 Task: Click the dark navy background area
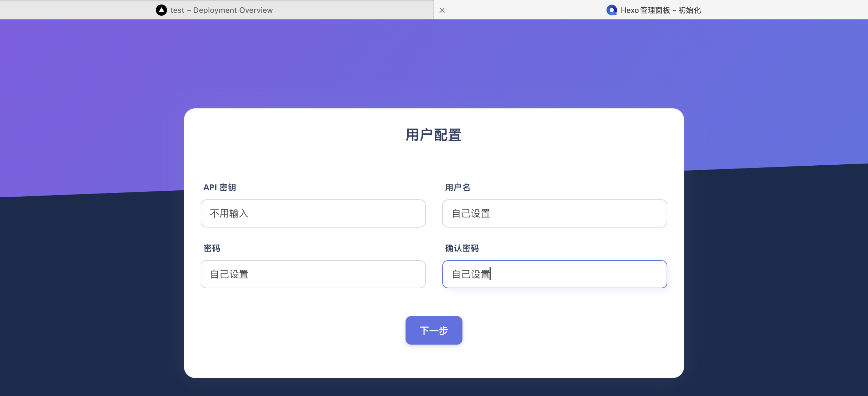(x=87, y=295)
